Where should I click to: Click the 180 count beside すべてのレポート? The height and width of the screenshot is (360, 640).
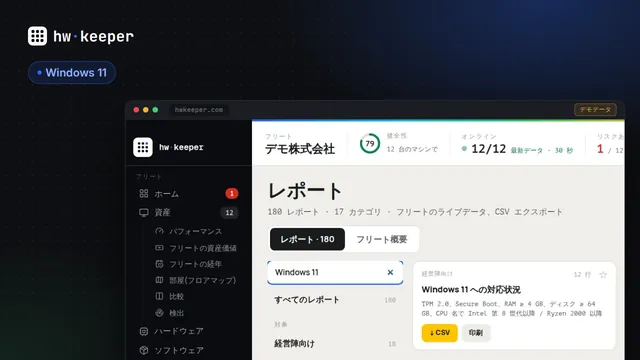pos(390,300)
